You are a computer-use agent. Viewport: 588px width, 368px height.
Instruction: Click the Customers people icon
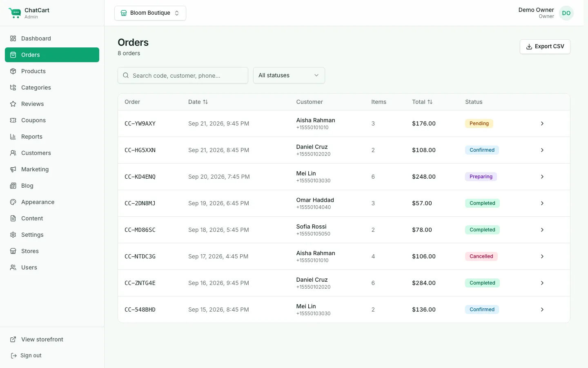(13, 153)
